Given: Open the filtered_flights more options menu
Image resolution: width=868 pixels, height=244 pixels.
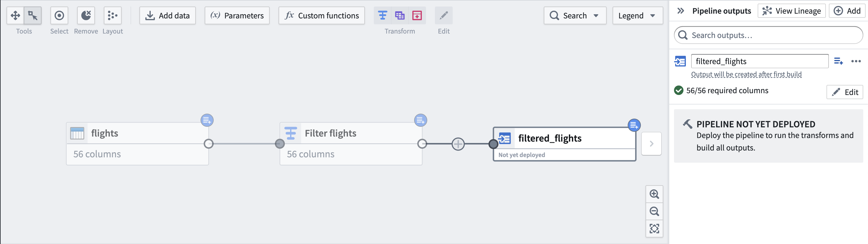Looking at the screenshot, I should (x=856, y=61).
